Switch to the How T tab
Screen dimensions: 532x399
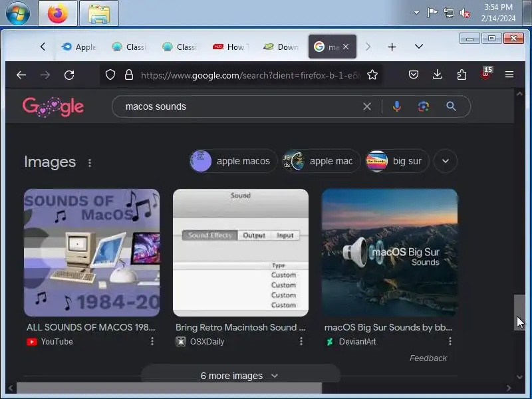click(x=230, y=47)
